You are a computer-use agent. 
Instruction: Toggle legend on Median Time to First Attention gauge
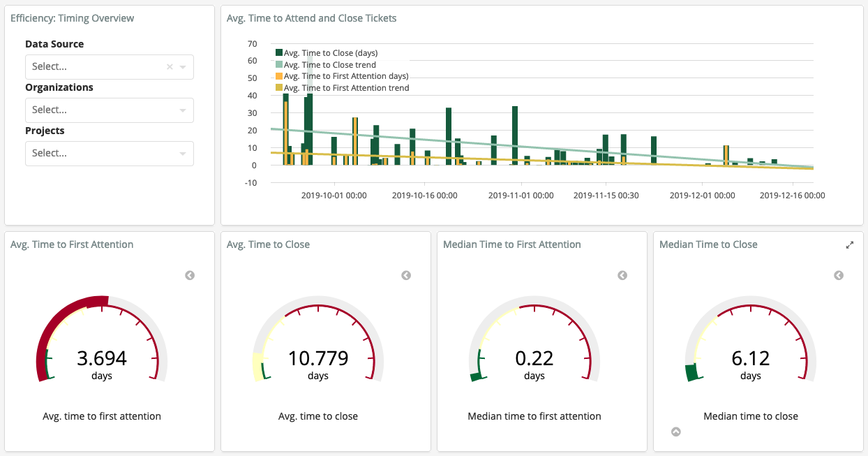pos(622,276)
